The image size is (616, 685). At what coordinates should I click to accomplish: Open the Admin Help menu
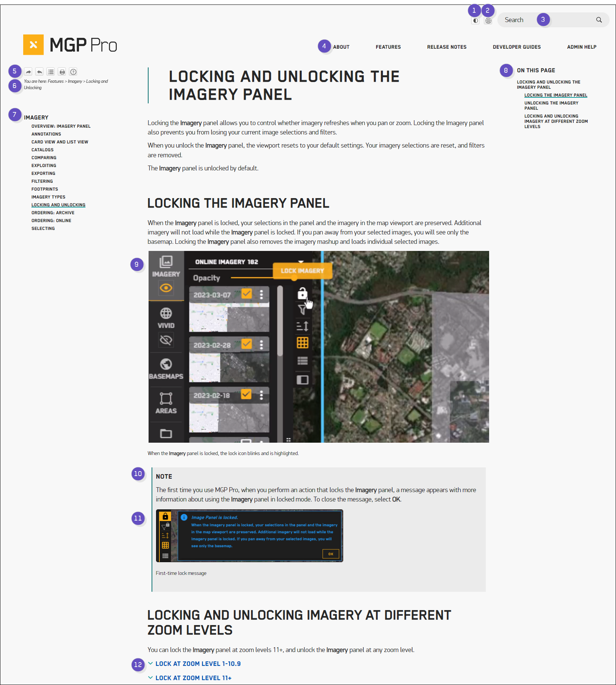coord(582,47)
